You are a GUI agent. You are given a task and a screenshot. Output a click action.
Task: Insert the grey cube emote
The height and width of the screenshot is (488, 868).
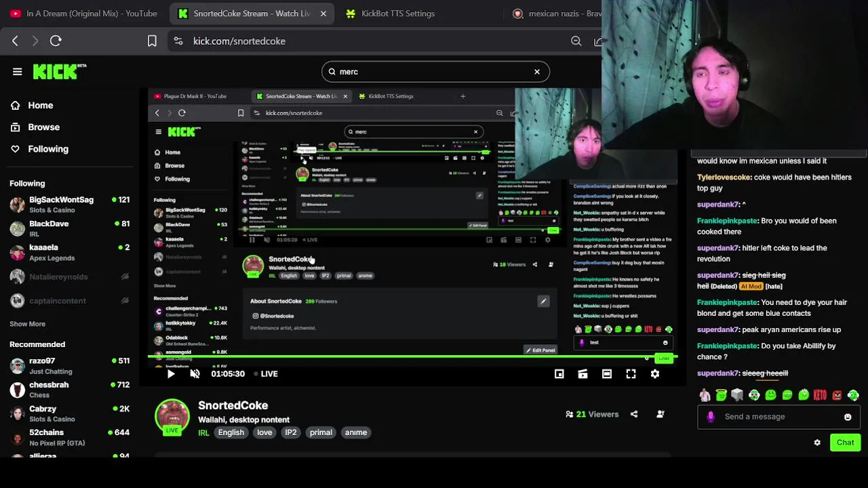point(737,395)
